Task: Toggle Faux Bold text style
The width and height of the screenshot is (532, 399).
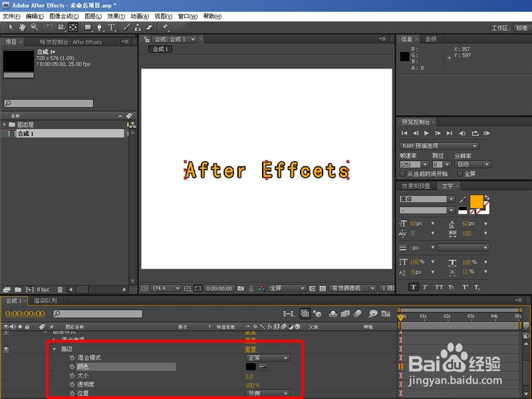Action: pyautogui.click(x=413, y=287)
